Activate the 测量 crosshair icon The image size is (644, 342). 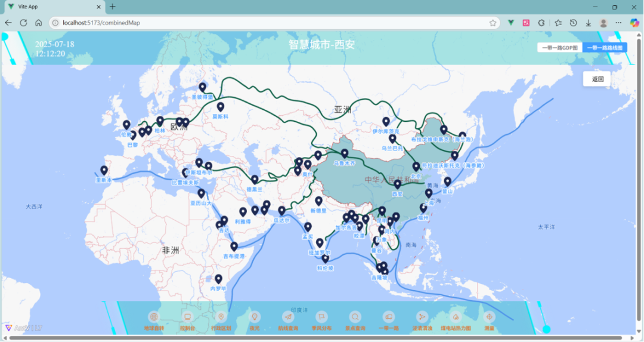[x=489, y=317]
